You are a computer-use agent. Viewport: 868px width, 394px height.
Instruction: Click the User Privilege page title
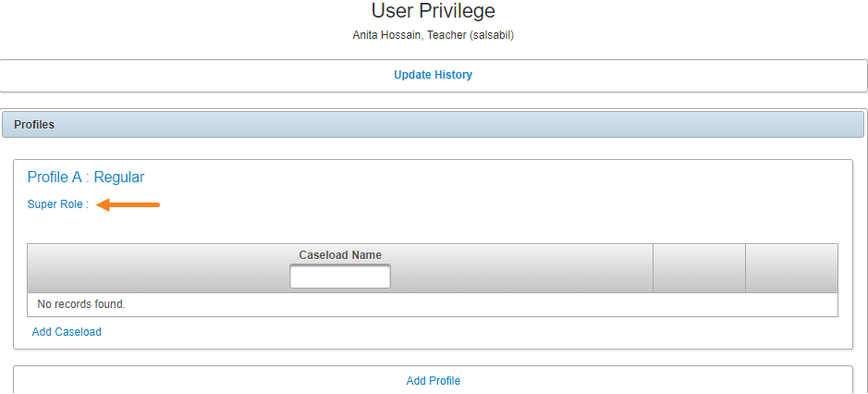(433, 10)
